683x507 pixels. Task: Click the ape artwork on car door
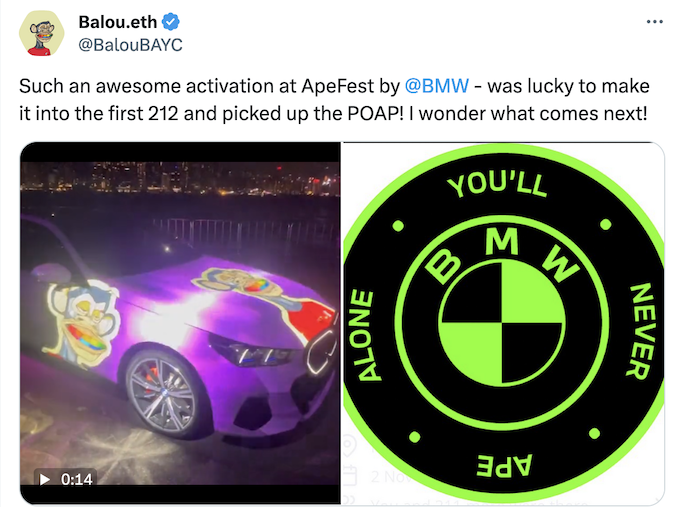click(x=82, y=321)
